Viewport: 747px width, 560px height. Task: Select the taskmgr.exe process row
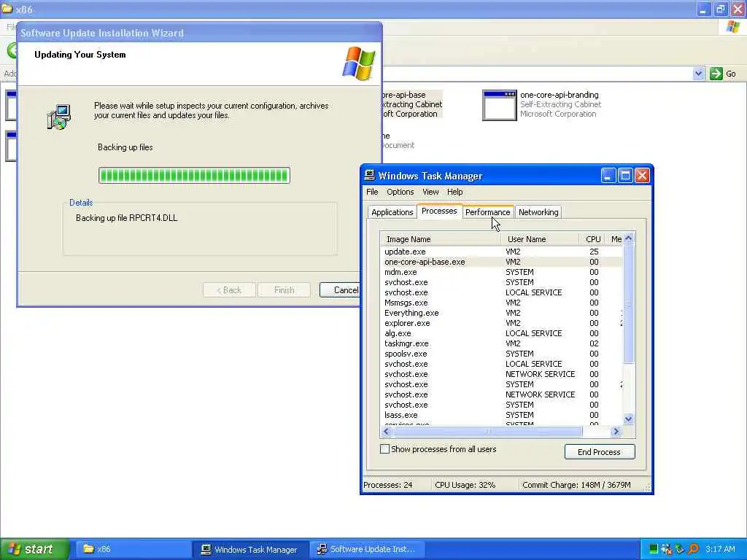pos(503,343)
